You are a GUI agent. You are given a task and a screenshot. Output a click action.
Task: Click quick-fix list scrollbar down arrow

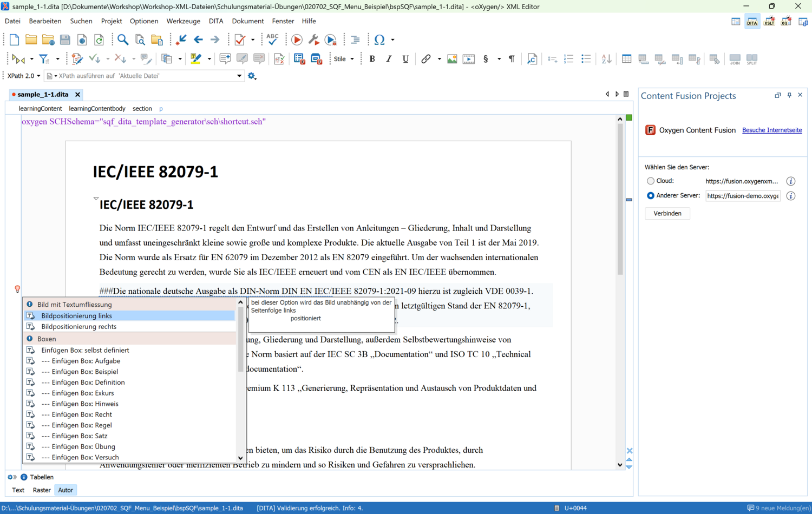pyautogui.click(x=240, y=458)
